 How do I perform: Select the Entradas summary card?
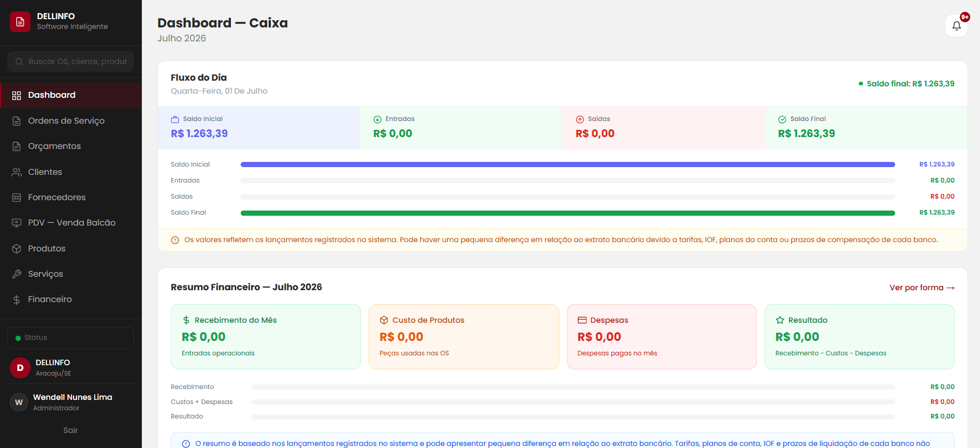461,128
